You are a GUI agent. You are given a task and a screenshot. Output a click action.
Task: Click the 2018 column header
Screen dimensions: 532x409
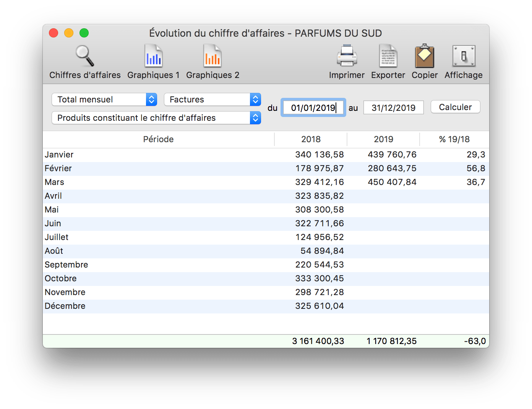point(311,139)
